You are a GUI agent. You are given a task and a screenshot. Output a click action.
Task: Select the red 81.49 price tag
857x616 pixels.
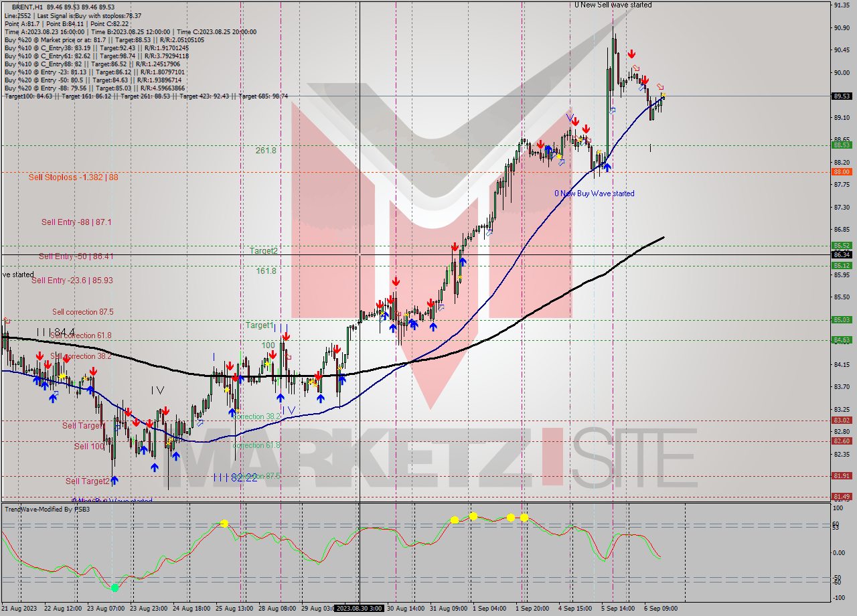point(842,497)
